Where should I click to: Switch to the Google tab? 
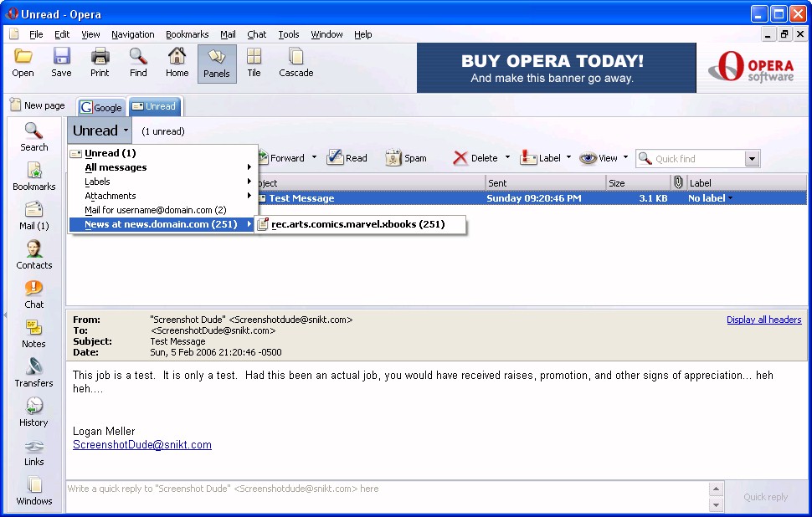[101, 107]
